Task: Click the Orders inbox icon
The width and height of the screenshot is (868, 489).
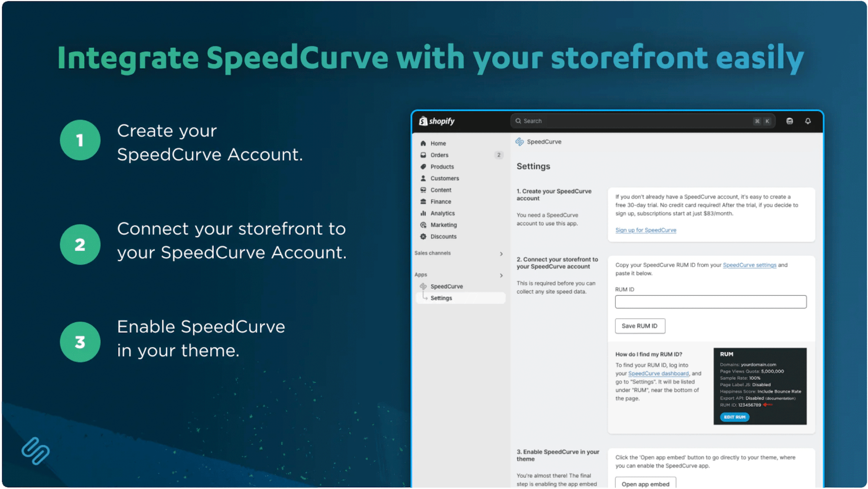Action: (x=423, y=155)
